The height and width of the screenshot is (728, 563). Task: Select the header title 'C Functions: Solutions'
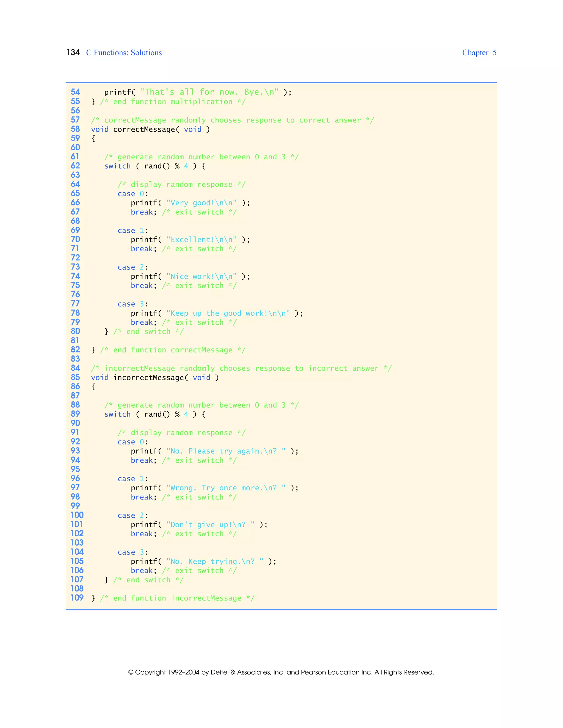[124, 53]
